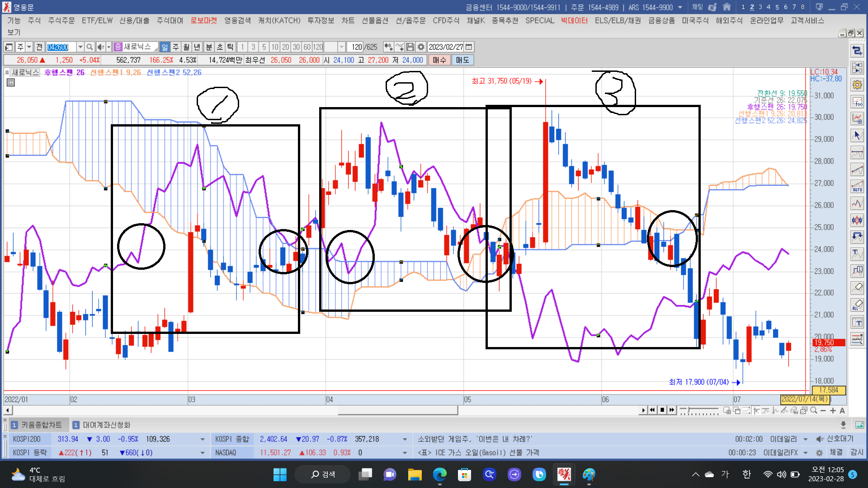Image resolution: width=868 pixels, height=488 pixels.
Task: Click the zoom magnifier icon below chart
Action: click(x=814, y=410)
